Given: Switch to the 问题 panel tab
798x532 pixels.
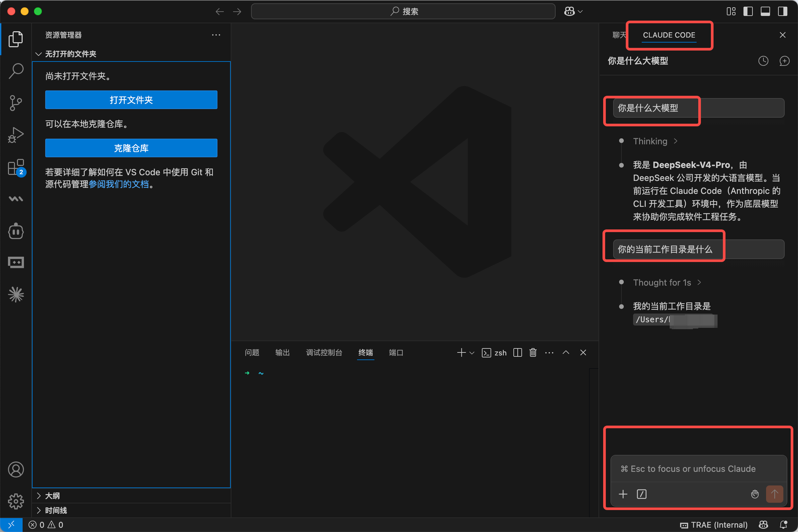Looking at the screenshot, I should pos(252,353).
